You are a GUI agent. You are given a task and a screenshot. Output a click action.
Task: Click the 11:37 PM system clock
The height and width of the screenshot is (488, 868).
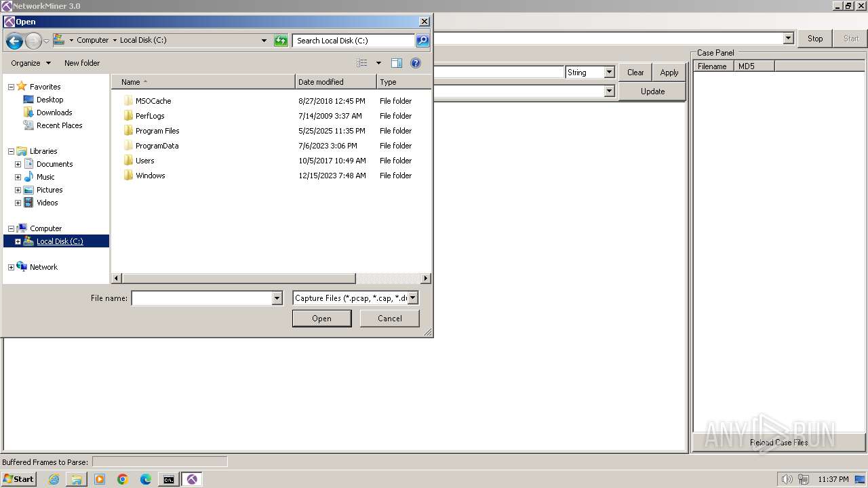[x=833, y=479]
